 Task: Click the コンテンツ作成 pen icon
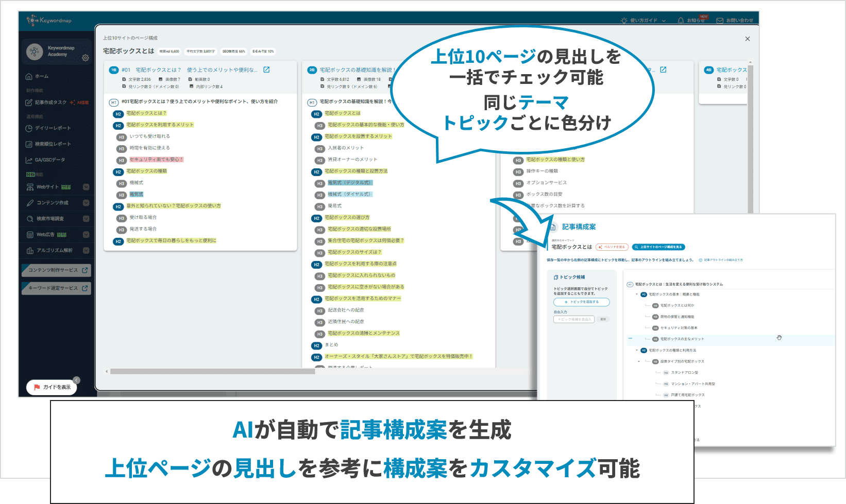tap(30, 203)
